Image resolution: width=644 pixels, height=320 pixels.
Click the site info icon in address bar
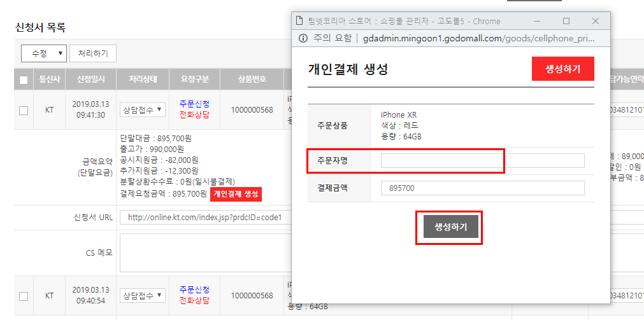(x=303, y=38)
